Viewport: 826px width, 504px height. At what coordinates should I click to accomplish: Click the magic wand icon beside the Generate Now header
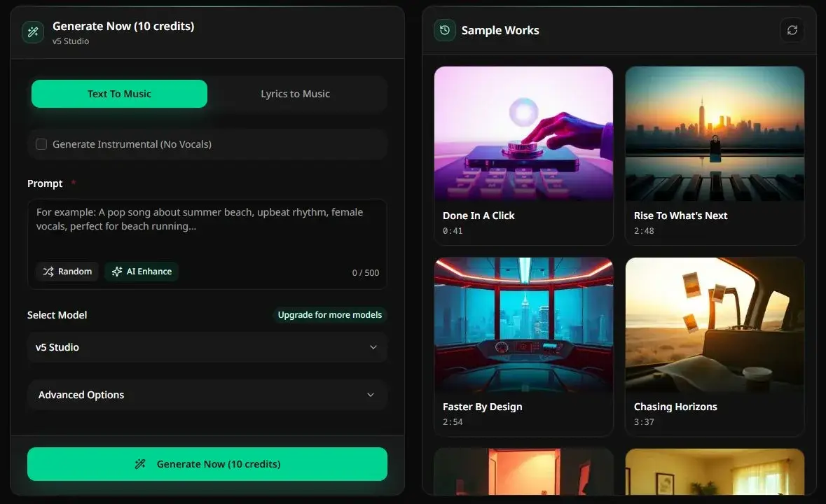point(33,32)
